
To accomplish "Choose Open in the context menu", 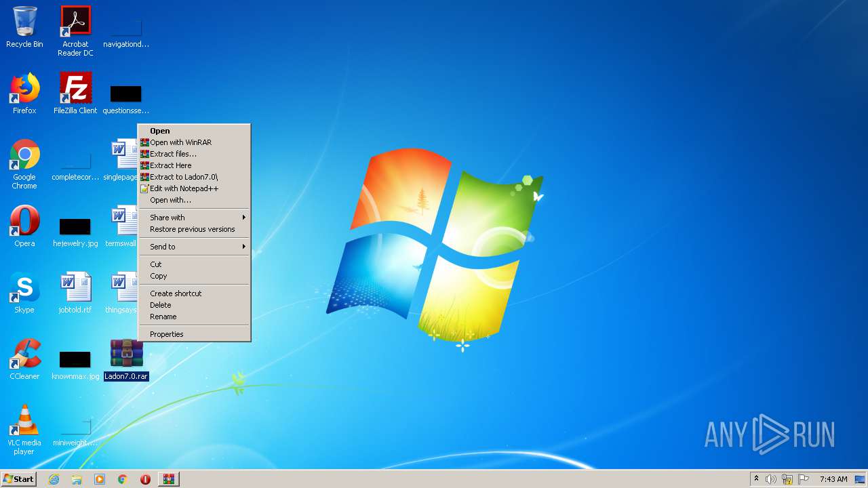I will [195, 131].
